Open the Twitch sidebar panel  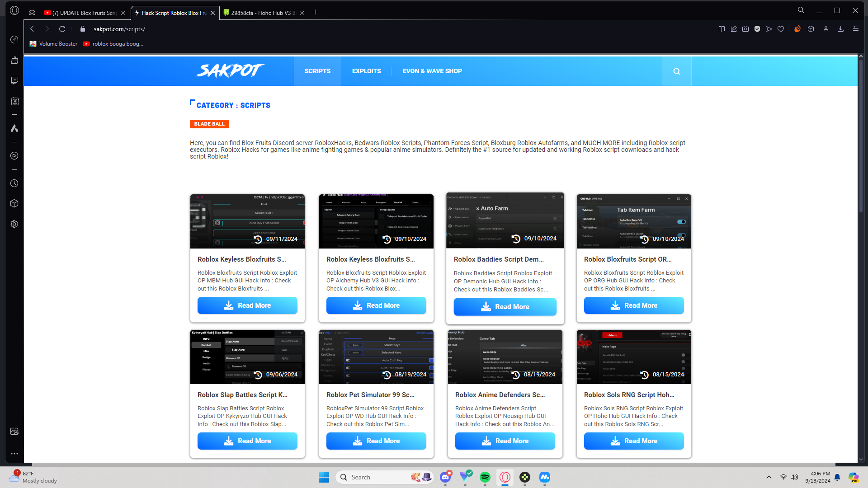[x=14, y=80]
